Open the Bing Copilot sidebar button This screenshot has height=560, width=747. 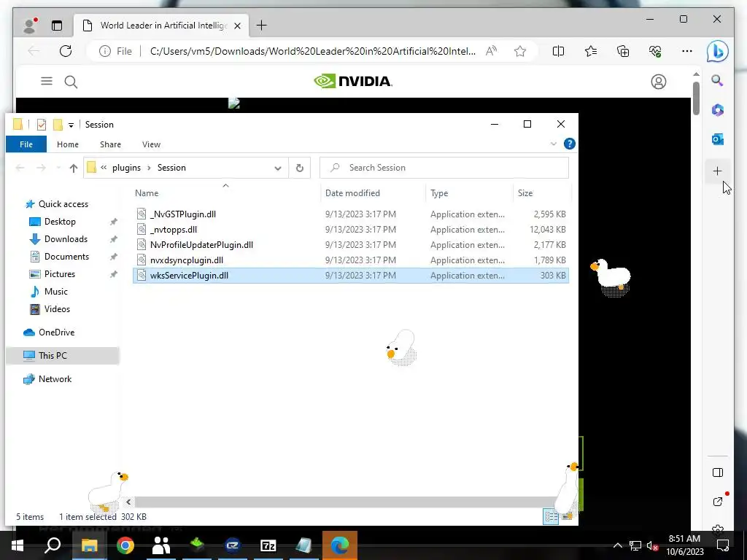tap(717, 51)
